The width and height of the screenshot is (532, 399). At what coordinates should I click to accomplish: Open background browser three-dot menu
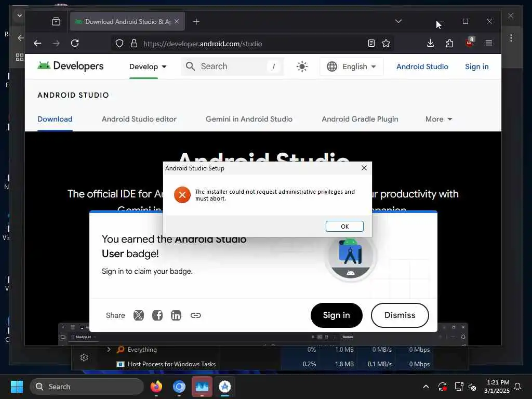point(511,37)
